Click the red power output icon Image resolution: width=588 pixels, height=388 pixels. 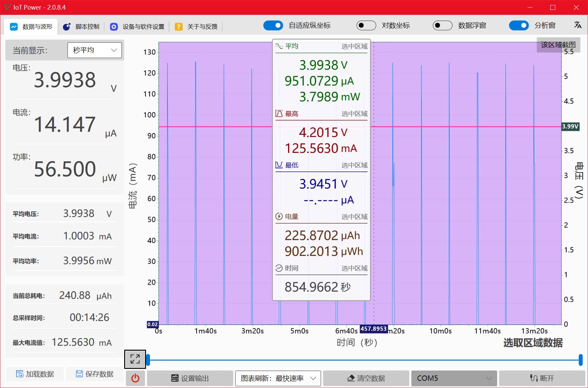tap(134, 378)
